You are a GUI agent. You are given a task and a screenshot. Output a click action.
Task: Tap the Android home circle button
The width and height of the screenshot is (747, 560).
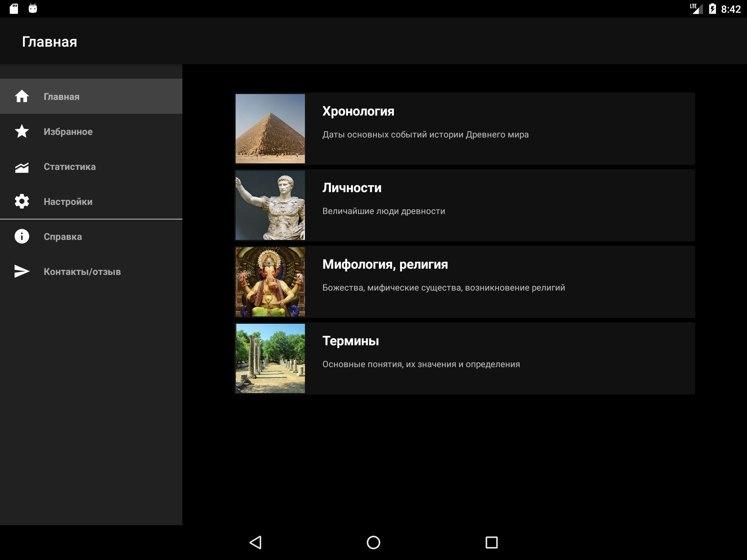point(373,542)
